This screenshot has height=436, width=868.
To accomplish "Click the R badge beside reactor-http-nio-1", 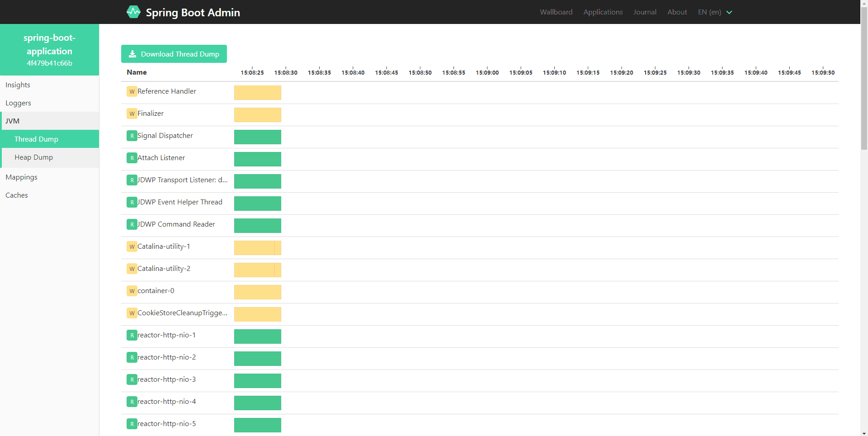I will point(132,335).
